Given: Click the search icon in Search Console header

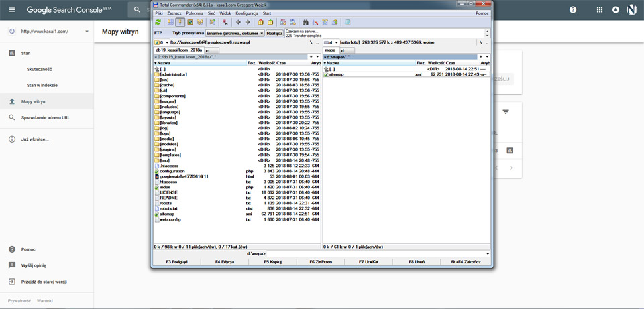Looking at the screenshot, I should [x=137, y=10].
